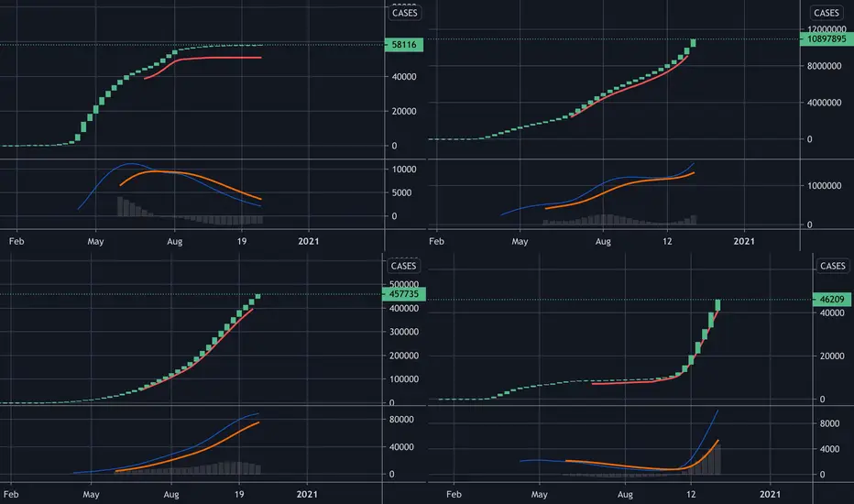Click the 12 date label under the 46209 chart
The image size is (854, 504).
[x=691, y=494]
